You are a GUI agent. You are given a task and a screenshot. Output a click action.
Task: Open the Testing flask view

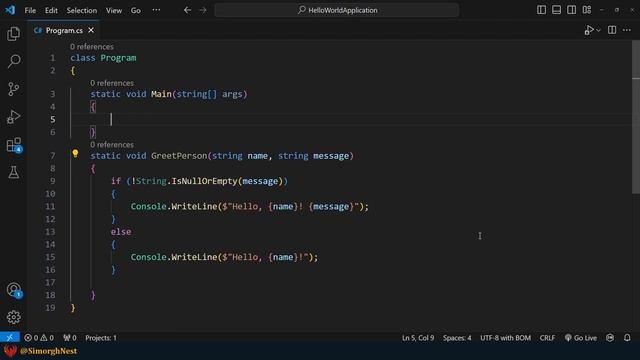point(13,172)
